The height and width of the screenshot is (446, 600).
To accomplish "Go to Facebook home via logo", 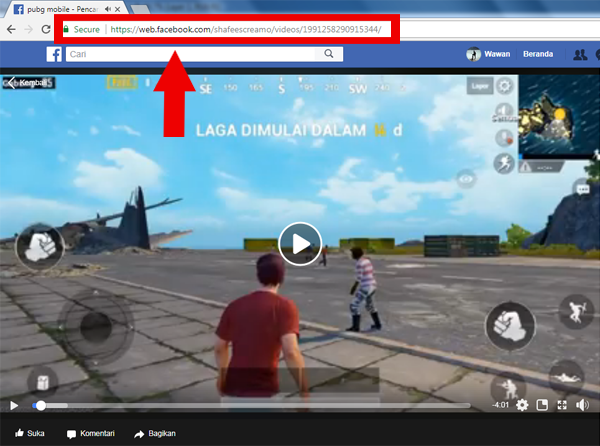I will click(x=54, y=54).
